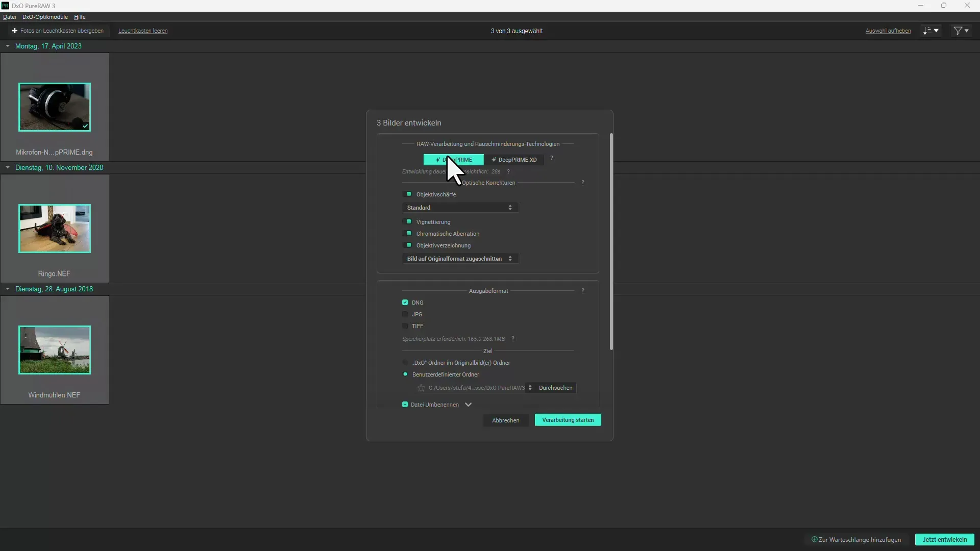The width and height of the screenshot is (980, 551).
Task: Click Verarbeitung starten button
Action: click(568, 420)
